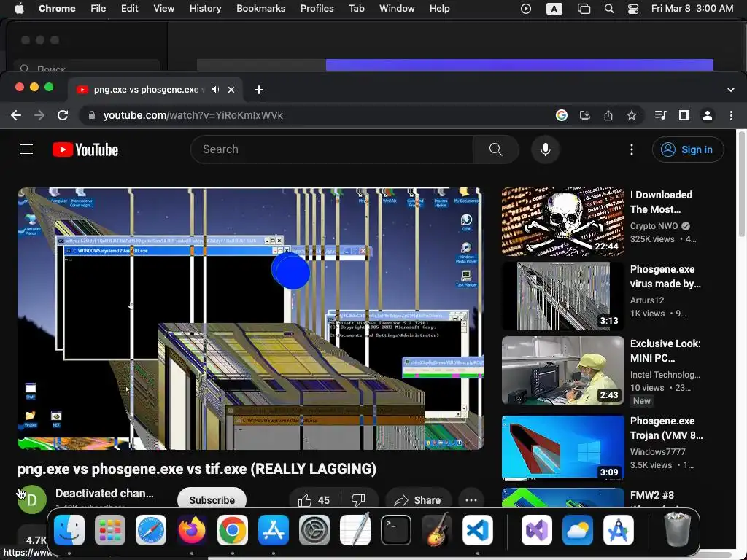Open the Deactivated channel name link
The width and height of the screenshot is (747, 560).
point(105,494)
